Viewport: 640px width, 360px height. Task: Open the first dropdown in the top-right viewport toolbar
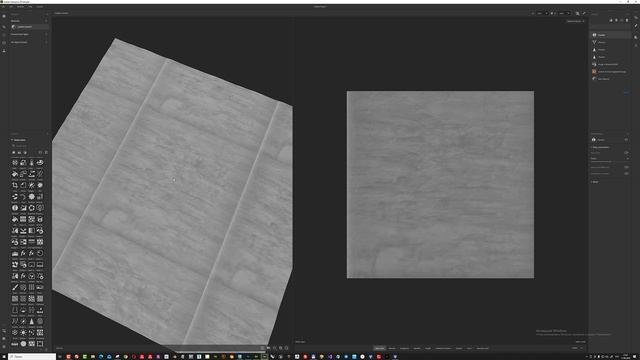coord(542,13)
